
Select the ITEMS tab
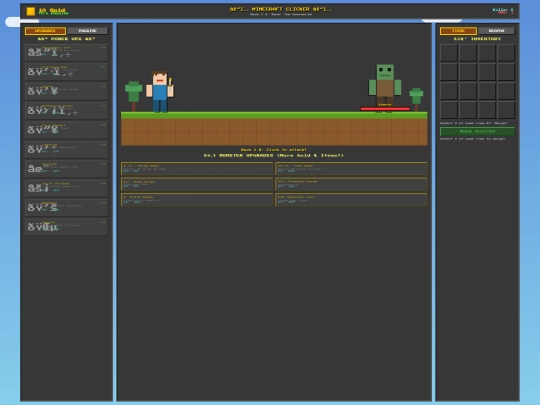458,31
